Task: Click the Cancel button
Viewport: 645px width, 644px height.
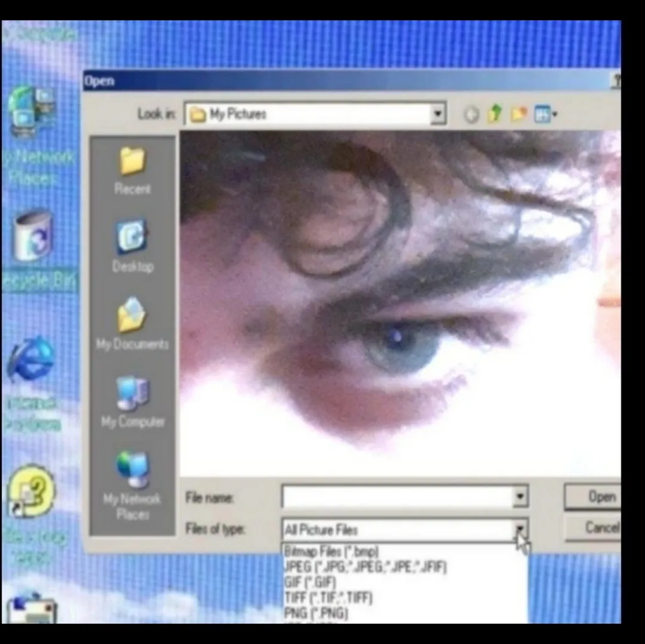Action: coord(601,528)
